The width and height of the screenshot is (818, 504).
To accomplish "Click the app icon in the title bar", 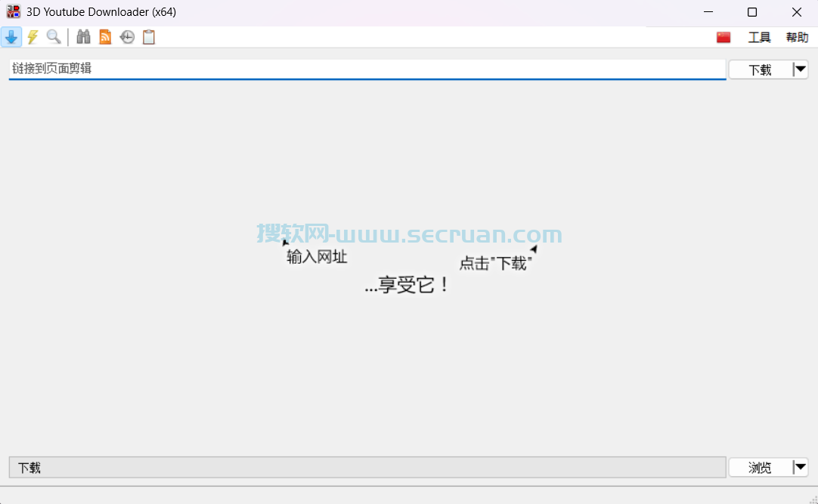I will tap(13, 11).
